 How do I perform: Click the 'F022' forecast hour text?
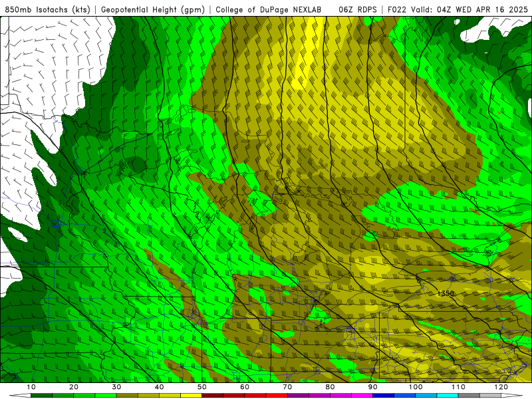[x=396, y=9]
